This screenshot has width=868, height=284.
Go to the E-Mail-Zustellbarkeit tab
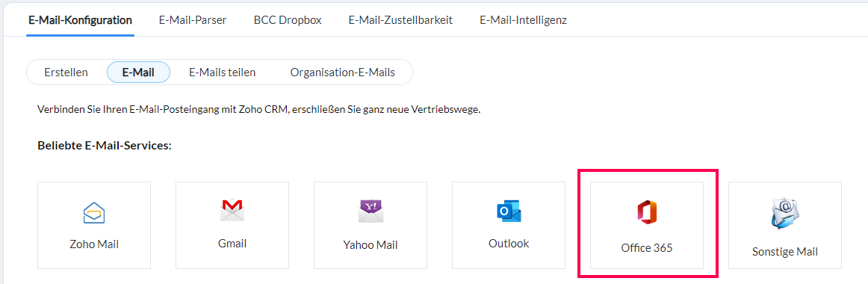(x=400, y=20)
